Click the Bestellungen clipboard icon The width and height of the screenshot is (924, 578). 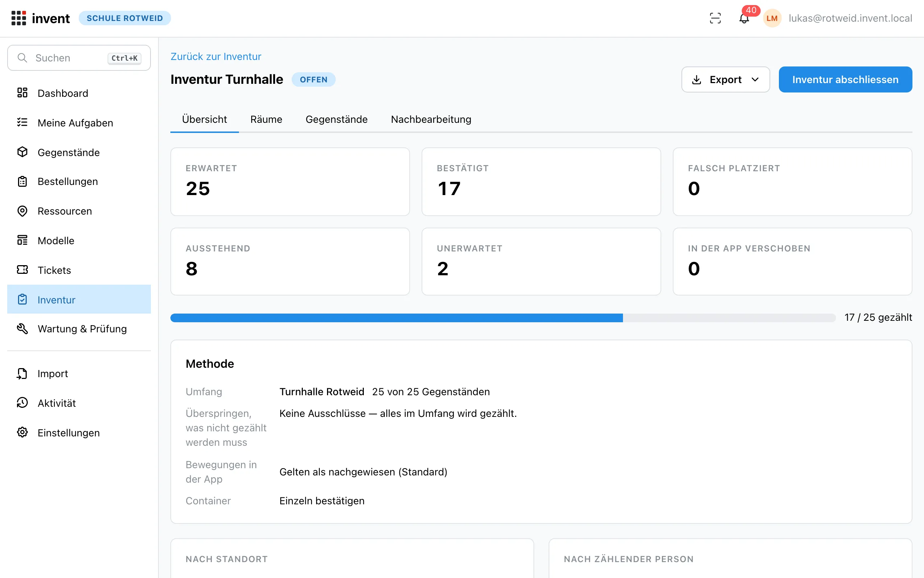point(22,181)
